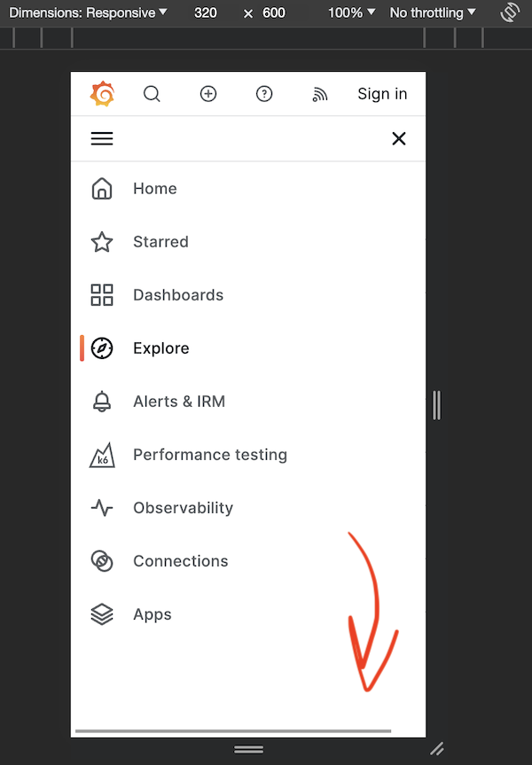Select the k6 Performance testing icon
Viewport: 532px width, 765px height.
pos(101,454)
